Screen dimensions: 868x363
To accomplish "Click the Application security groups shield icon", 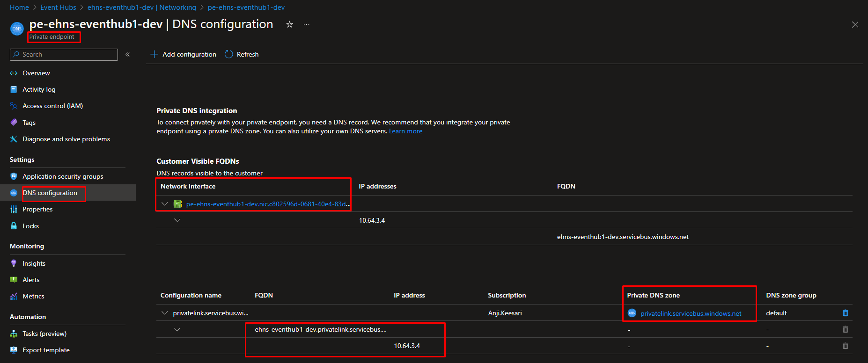I will coord(14,176).
